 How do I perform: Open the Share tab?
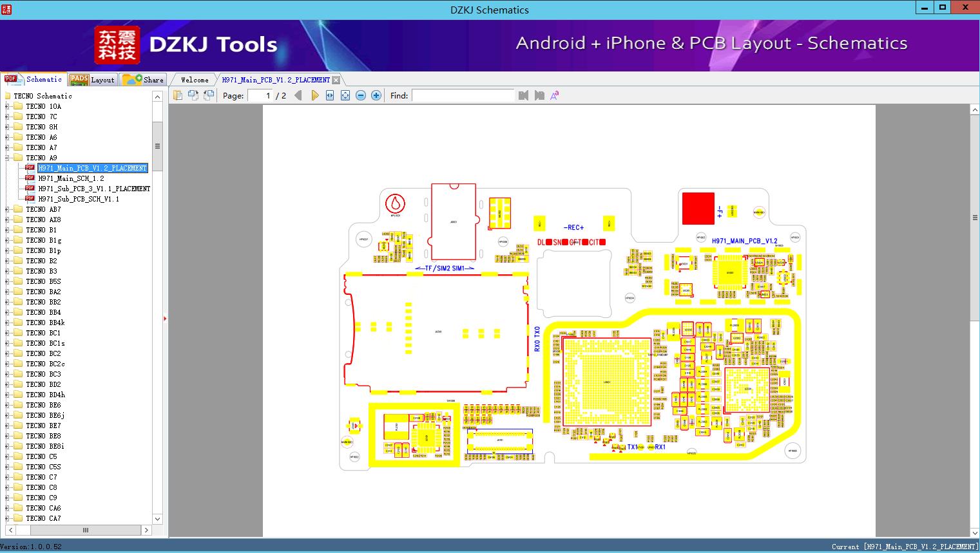coord(143,80)
